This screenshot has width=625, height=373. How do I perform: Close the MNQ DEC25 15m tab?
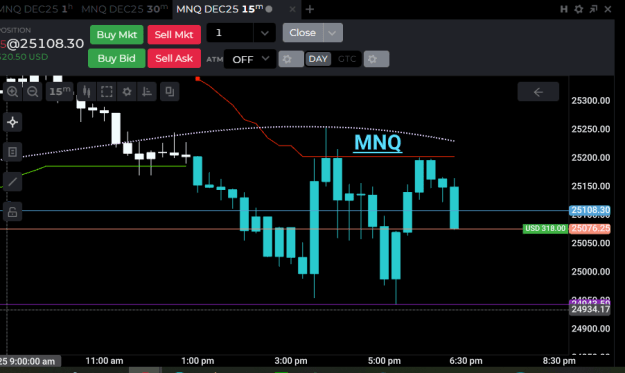[x=293, y=9]
